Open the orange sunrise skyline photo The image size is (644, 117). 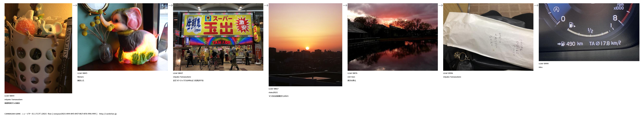(x=305, y=45)
